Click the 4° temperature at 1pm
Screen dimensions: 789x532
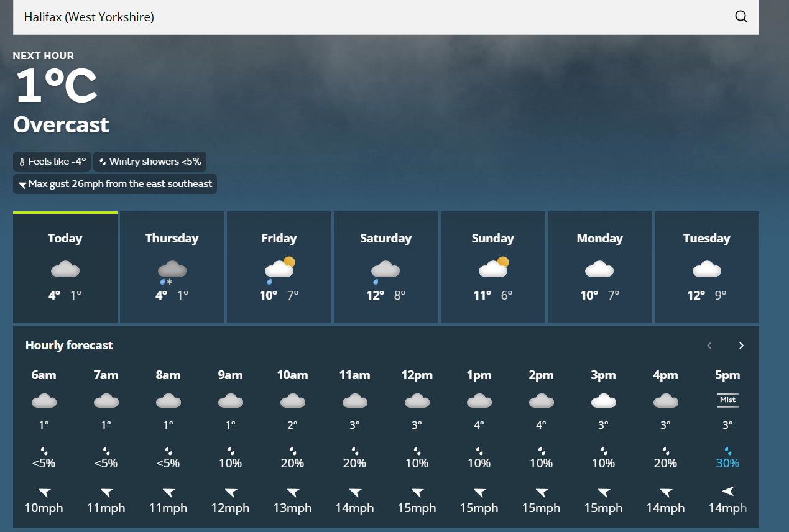click(x=479, y=426)
